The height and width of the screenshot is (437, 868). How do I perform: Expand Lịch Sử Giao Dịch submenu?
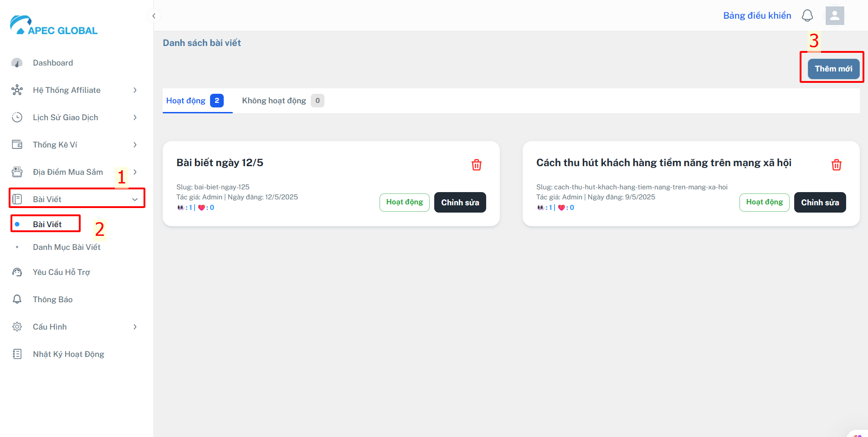pos(75,117)
